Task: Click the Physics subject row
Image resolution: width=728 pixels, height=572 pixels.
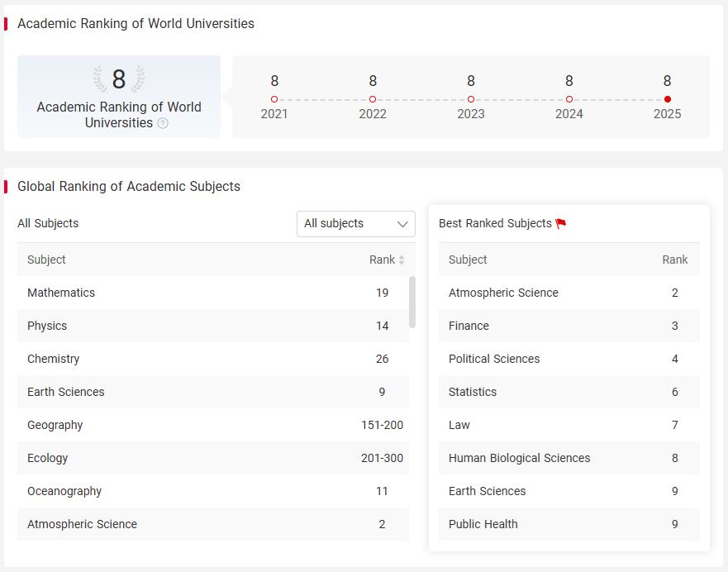Action: click(x=213, y=326)
